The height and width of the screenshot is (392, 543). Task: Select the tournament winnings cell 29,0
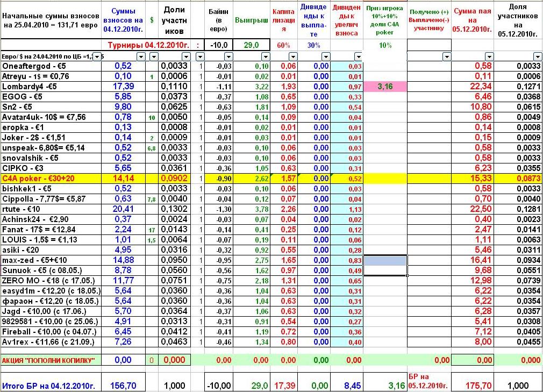coord(252,45)
